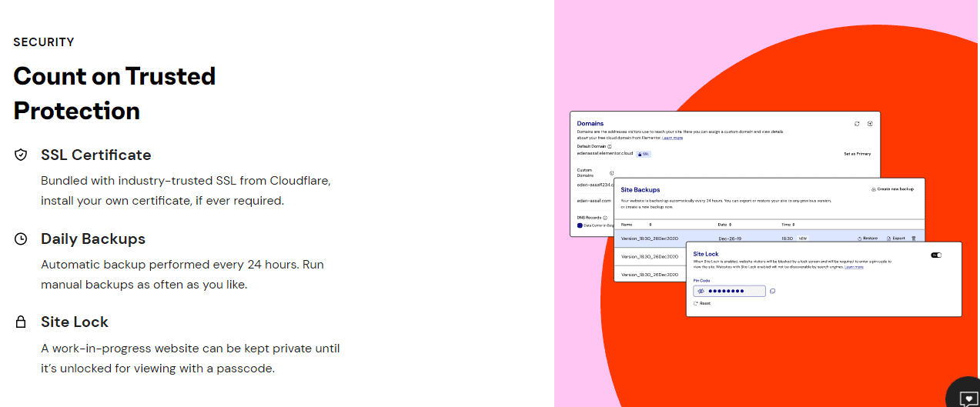Sort backups by Name column arrow
980x407 pixels.
tap(650, 225)
